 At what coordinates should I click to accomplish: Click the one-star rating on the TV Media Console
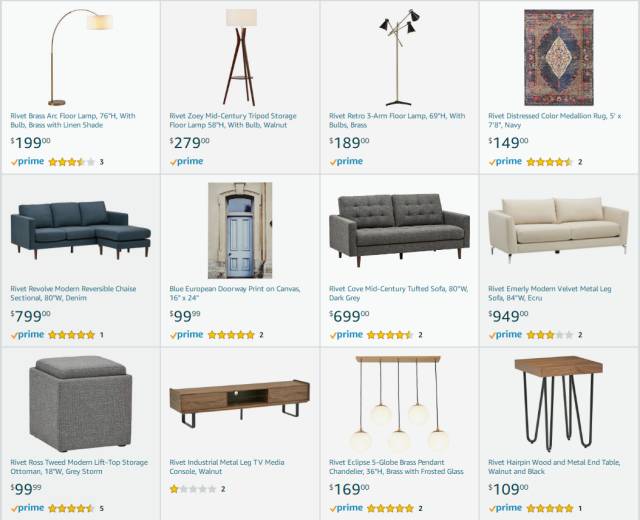(193, 489)
